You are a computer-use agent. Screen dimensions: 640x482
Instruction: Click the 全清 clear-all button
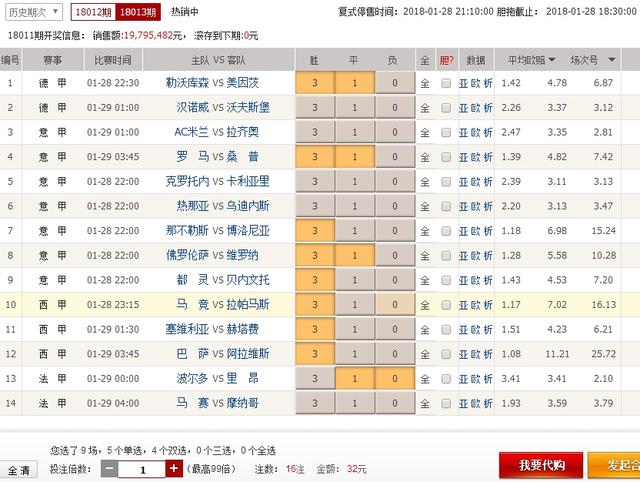coord(19,470)
